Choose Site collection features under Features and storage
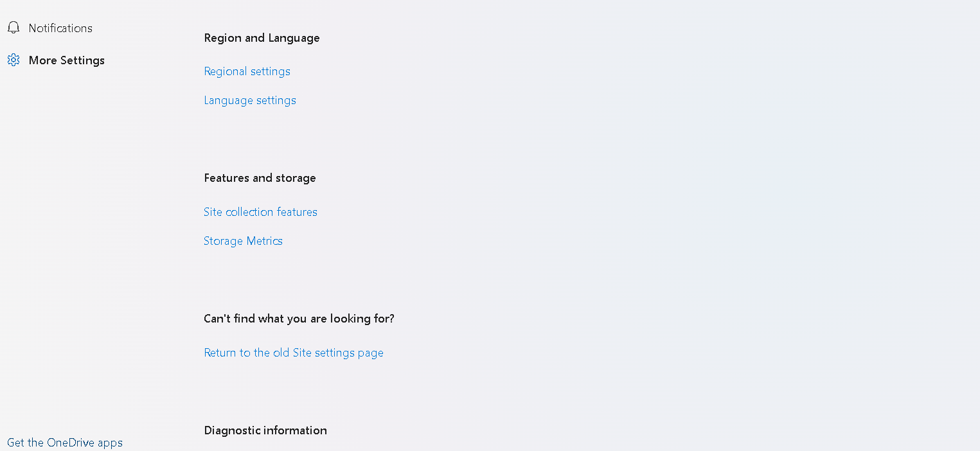Image resolution: width=980 pixels, height=451 pixels. click(x=260, y=212)
